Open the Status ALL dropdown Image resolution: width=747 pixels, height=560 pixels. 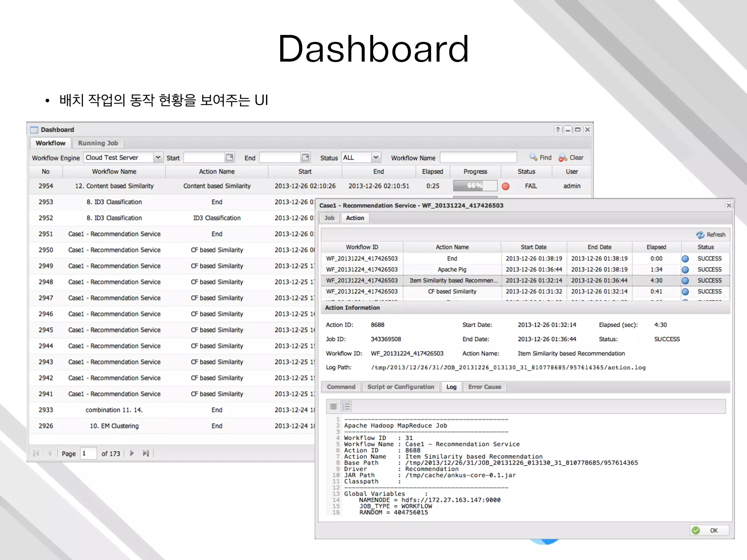tap(376, 157)
